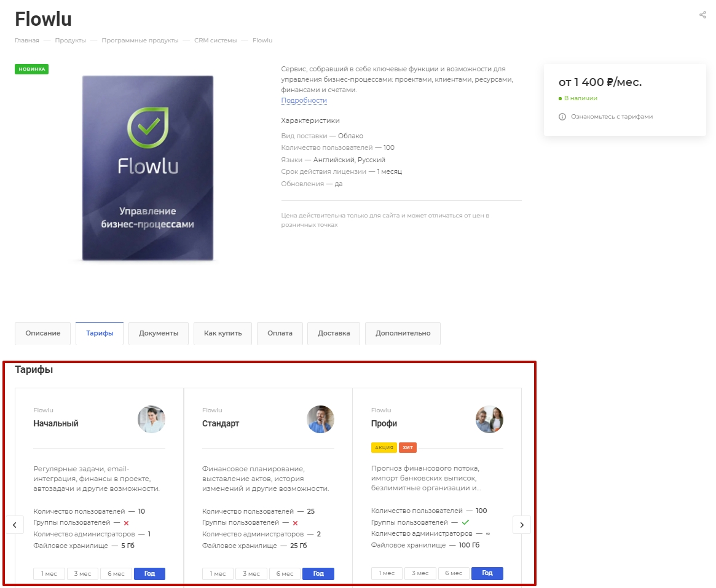Open the Начальный tariff title

(56, 424)
